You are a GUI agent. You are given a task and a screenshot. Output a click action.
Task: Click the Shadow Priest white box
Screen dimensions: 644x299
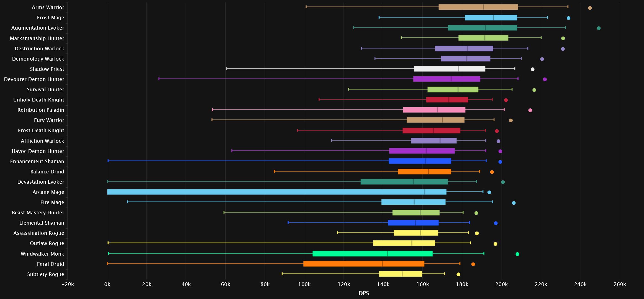click(450, 69)
